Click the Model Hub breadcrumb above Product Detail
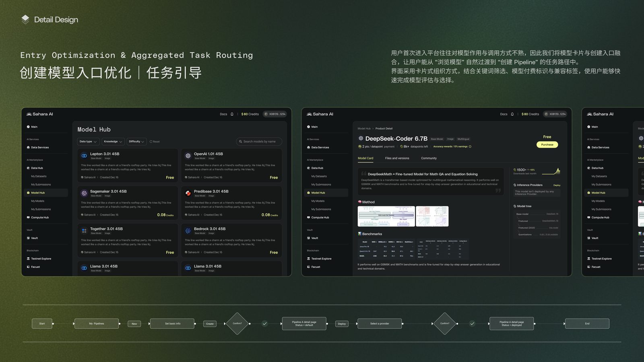 [364, 129]
